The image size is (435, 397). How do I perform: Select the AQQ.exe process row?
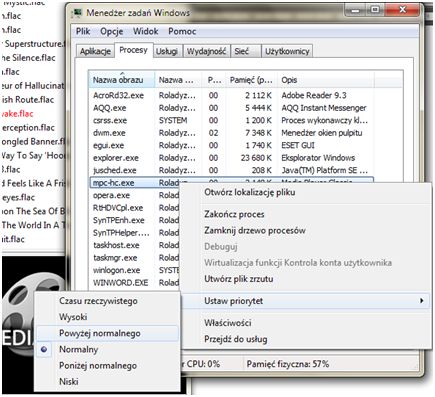(x=231, y=108)
